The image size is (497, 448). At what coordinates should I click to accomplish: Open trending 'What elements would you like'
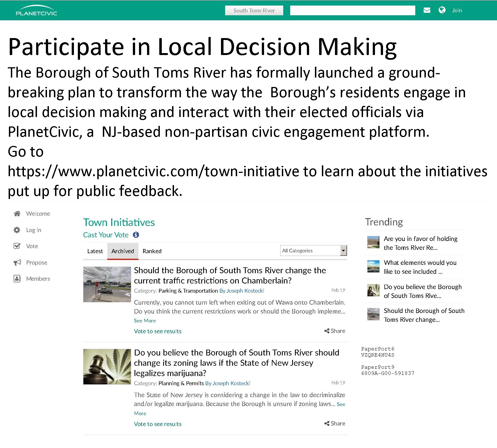(x=420, y=267)
